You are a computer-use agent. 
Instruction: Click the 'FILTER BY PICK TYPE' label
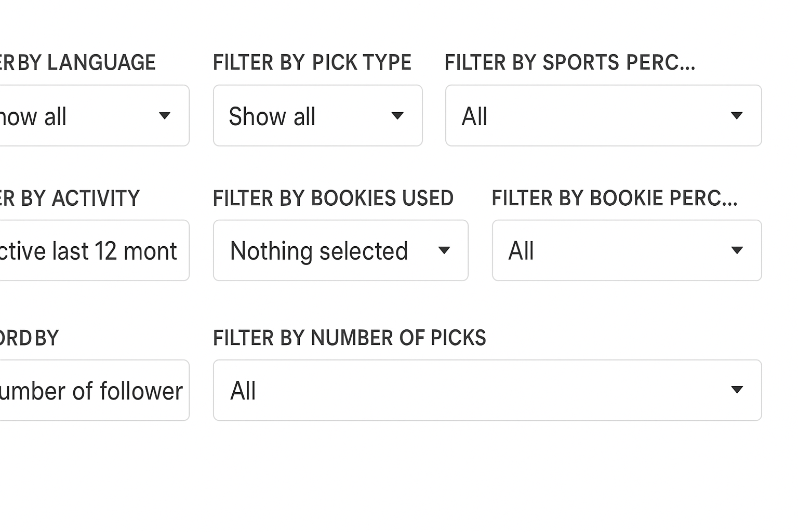click(312, 63)
